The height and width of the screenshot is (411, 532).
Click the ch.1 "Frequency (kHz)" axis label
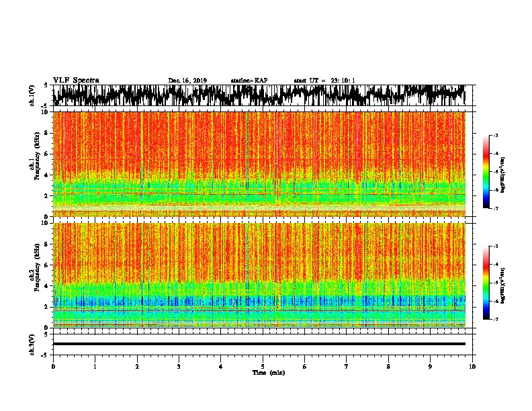click(x=37, y=156)
